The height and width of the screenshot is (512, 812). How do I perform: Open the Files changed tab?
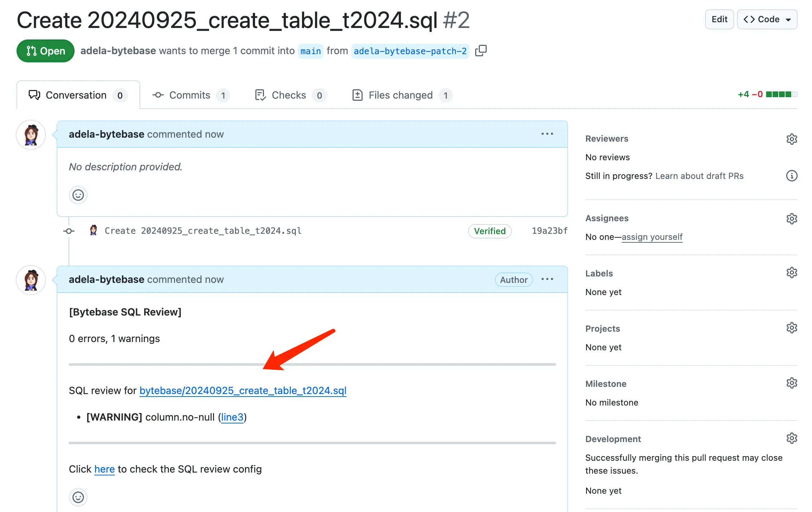click(402, 95)
